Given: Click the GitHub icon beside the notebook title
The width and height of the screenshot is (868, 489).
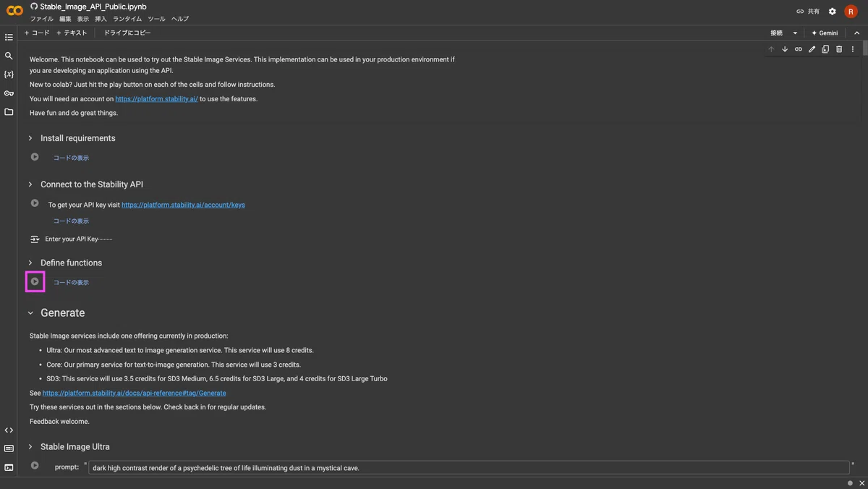Looking at the screenshot, I should pos(34,7).
